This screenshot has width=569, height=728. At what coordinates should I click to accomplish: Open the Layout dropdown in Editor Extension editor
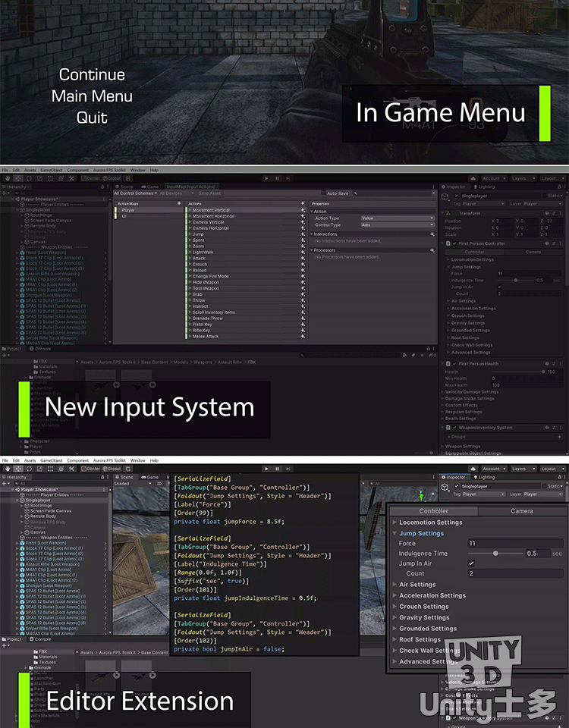tap(552, 469)
